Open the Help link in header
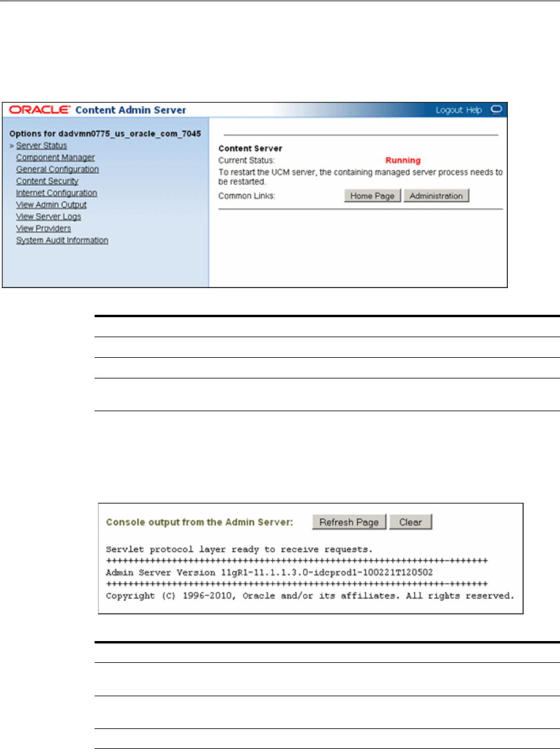560x749 pixels. tap(474, 110)
